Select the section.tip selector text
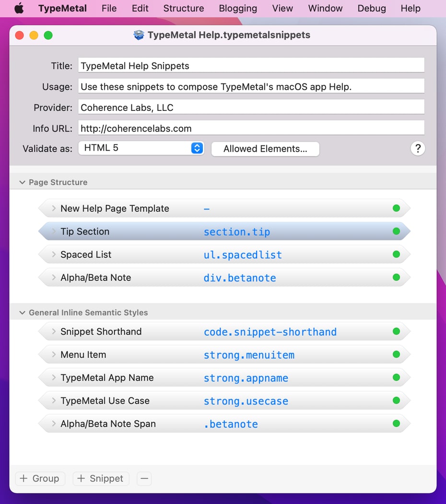 coord(237,232)
